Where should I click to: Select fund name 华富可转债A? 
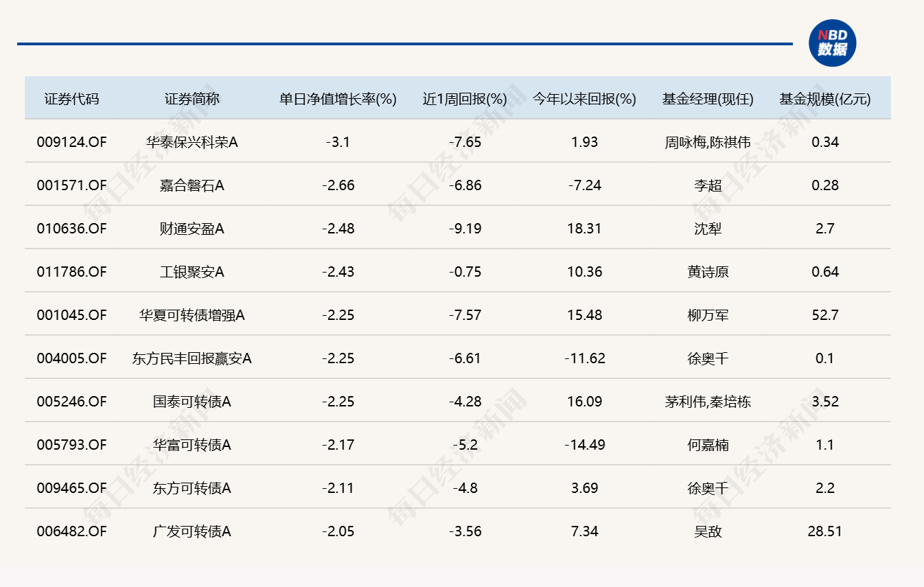(192, 445)
